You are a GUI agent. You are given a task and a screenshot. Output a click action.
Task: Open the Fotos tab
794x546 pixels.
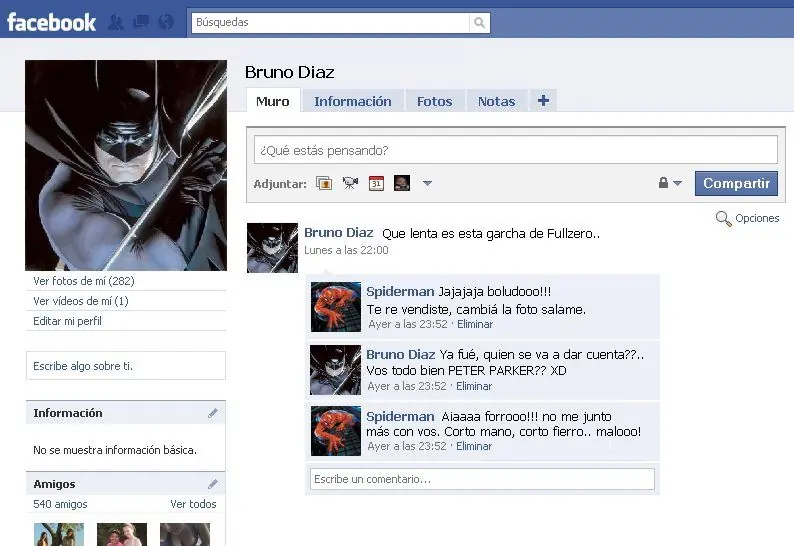[x=434, y=101]
